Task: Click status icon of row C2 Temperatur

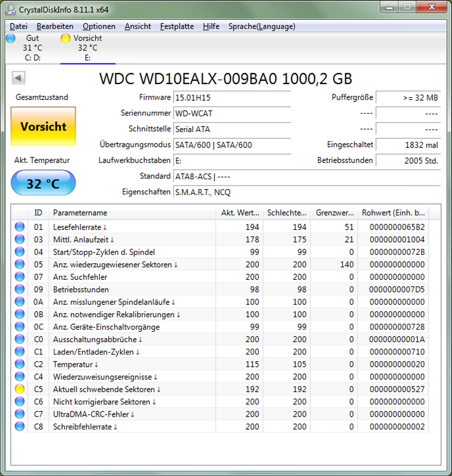Action: point(20,364)
